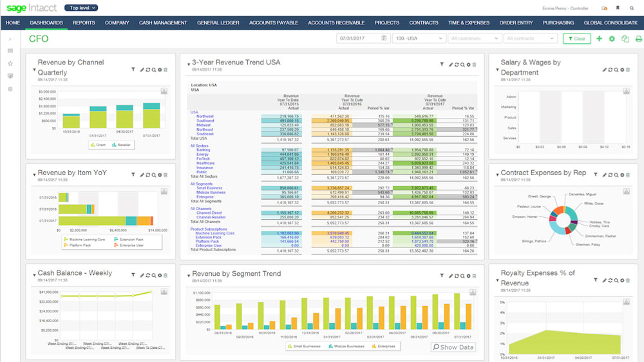644x362 pixels.
Task: Open the Projects menu
Action: (x=387, y=23)
